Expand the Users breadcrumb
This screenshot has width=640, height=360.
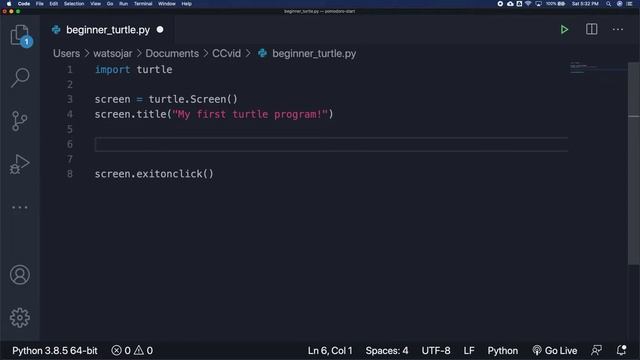tap(66, 53)
